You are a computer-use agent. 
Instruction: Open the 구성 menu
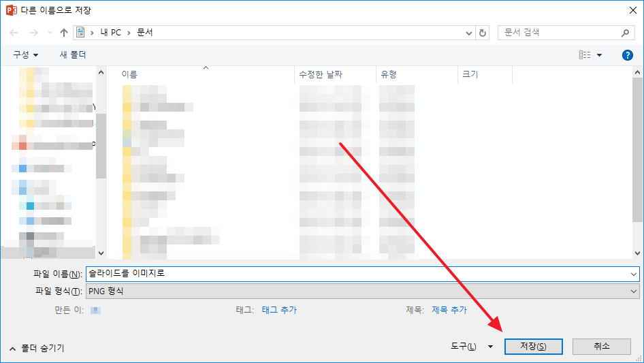click(x=25, y=54)
